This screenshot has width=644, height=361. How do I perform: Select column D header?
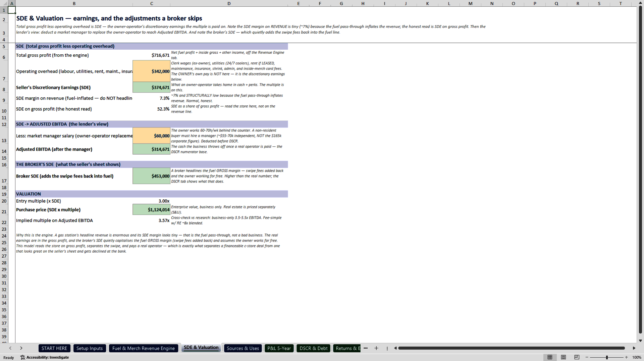[229, 3]
